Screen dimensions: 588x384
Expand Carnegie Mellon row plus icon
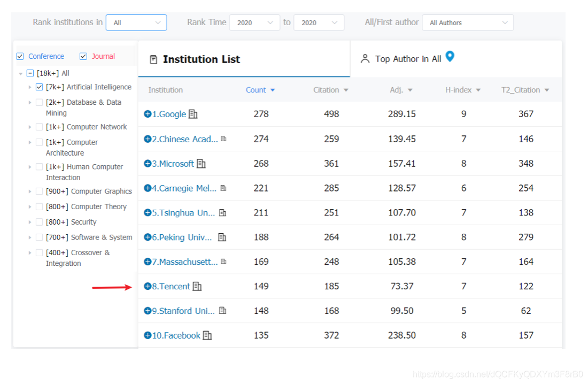pyautogui.click(x=148, y=188)
